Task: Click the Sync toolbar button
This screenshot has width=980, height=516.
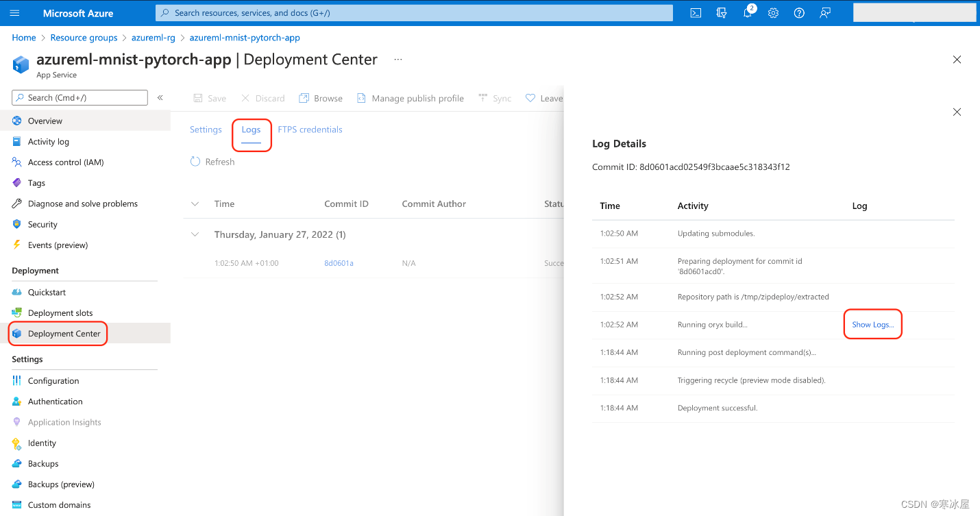Action: (x=495, y=98)
